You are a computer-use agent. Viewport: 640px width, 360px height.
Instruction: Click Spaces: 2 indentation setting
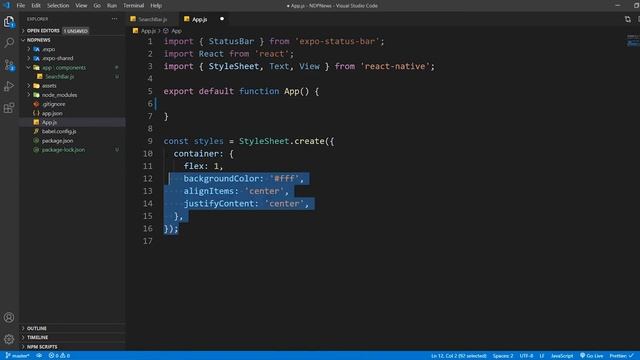point(502,356)
